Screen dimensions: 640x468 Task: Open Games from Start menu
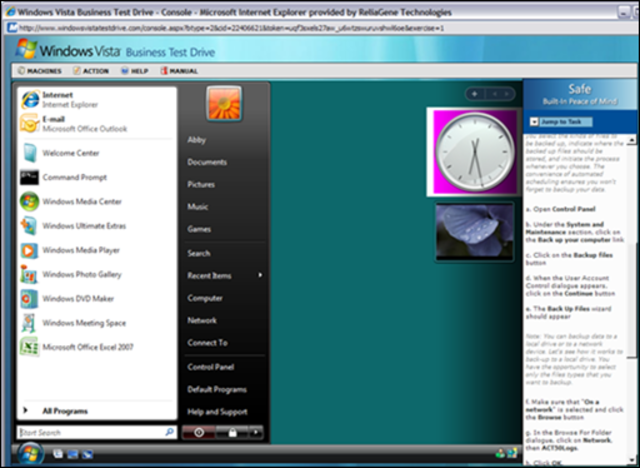(x=199, y=229)
